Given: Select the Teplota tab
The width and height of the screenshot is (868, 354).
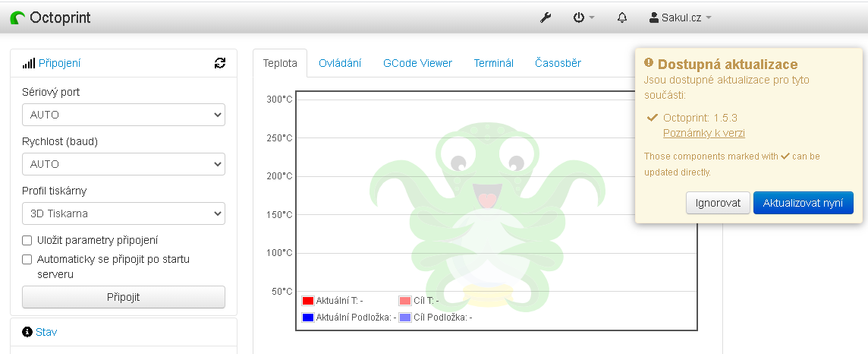Looking at the screenshot, I should click(x=280, y=63).
